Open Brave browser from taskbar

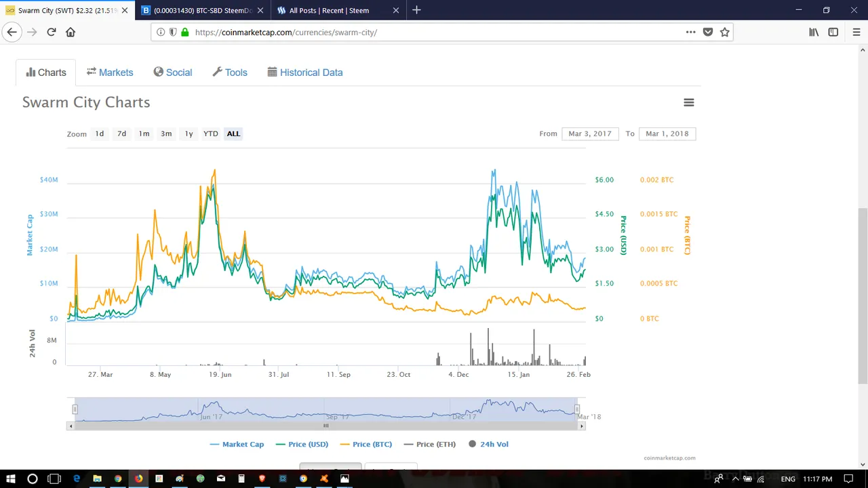(262, 479)
